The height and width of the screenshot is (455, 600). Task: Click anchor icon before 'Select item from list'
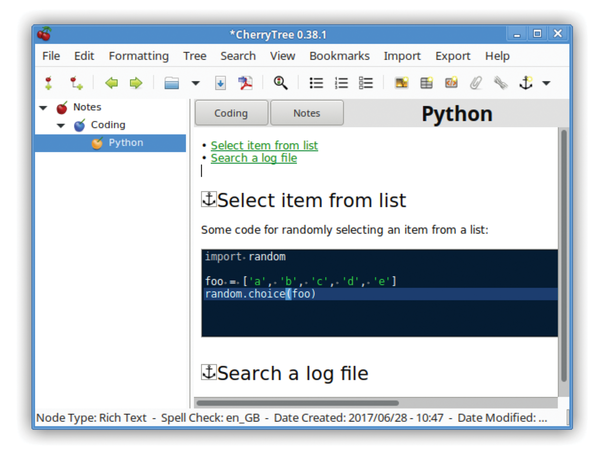[209, 199]
